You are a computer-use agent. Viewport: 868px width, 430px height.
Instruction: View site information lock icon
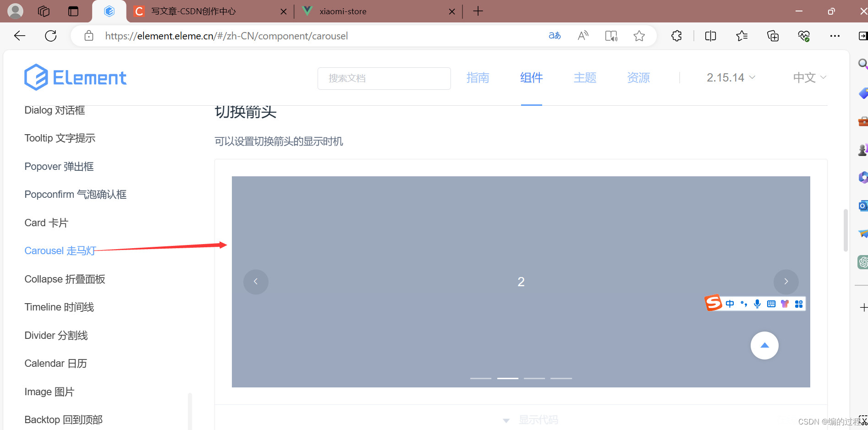(x=89, y=36)
